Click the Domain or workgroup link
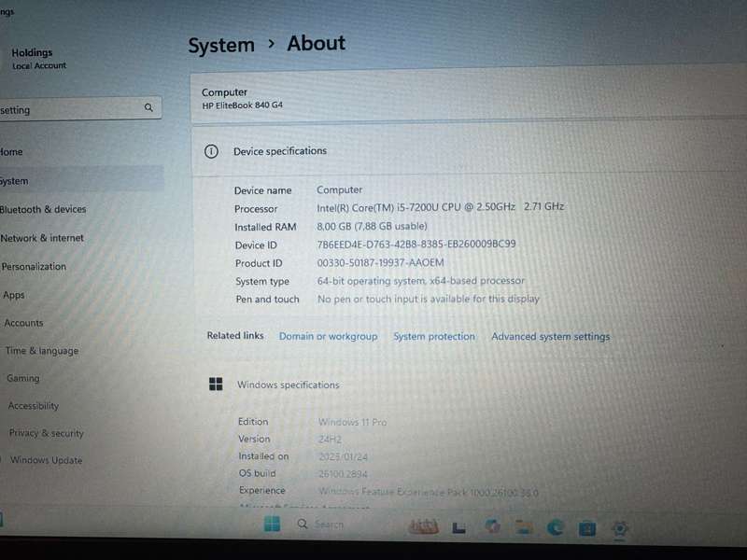747x560 pixels. tap(329, 336)
